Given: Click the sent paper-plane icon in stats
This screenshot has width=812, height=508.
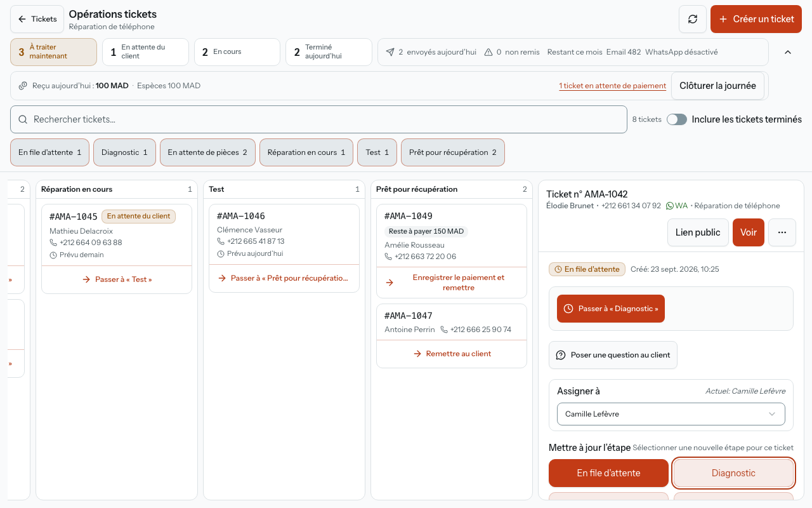Looking at the screenshot, I should [x=390, y=52].
